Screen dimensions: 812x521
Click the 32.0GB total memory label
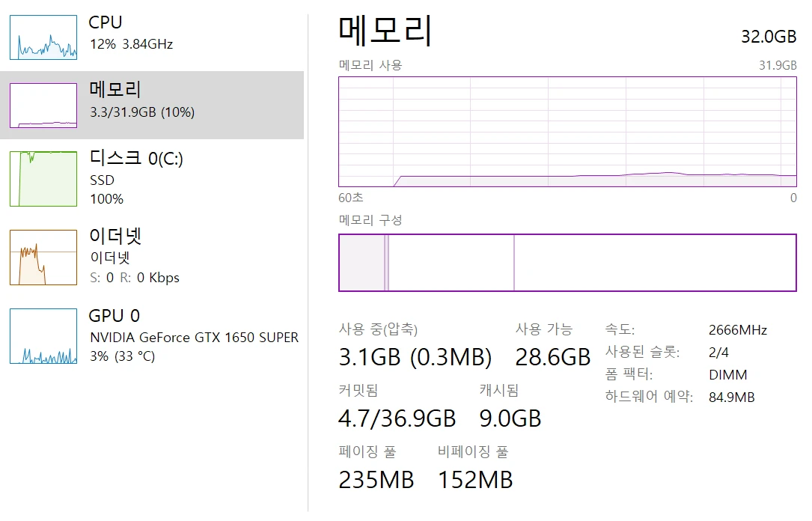(x=769, y=36)
